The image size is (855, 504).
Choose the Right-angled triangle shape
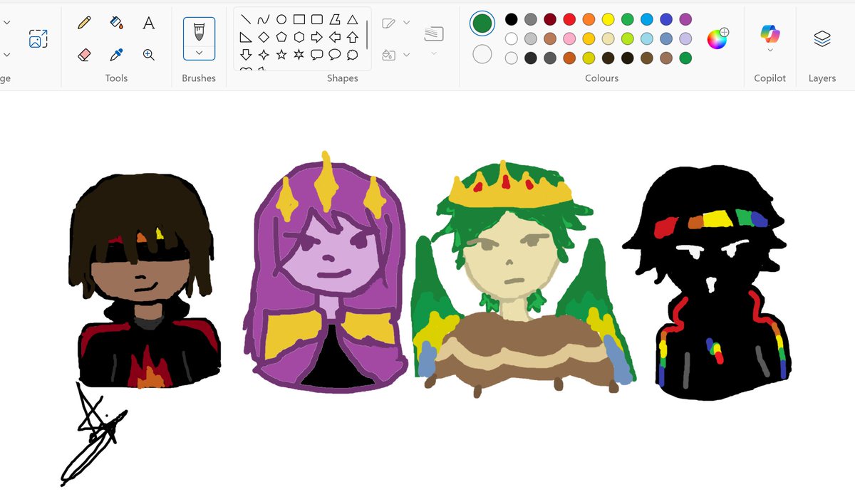pyautogui.click(x=246, y=38)
